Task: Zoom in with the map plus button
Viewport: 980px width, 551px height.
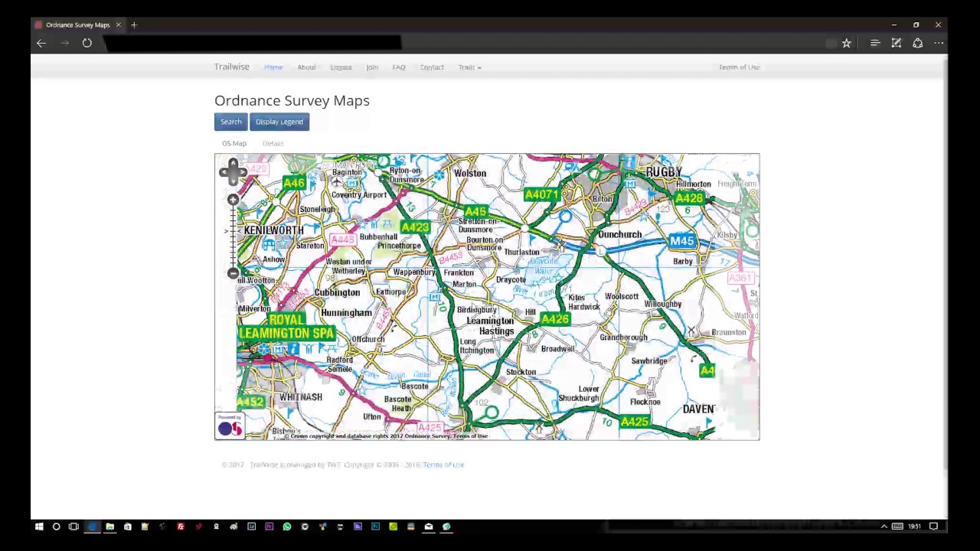Action: 233,200
